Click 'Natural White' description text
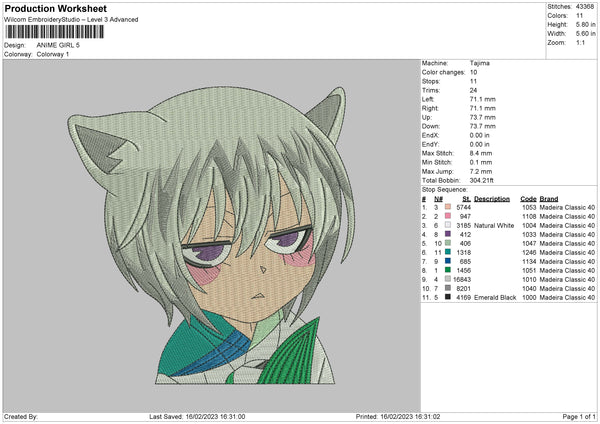This screenshot has width=600, height=424. click(494, 225)
